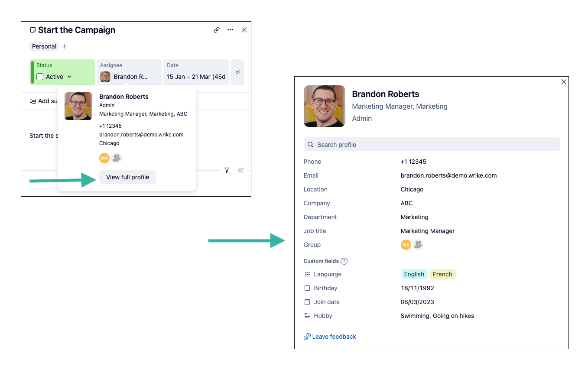Click the phone value +1 12345 in profile
Image resolution: width=588 pixels, height=376 pixels.
pyautogui.click(x=413, y=162)
